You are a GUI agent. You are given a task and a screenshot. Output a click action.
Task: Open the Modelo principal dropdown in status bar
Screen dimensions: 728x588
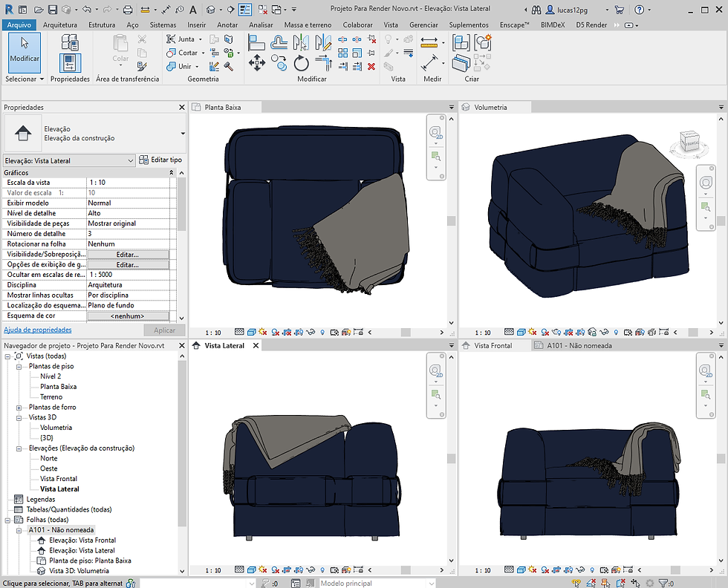point(432,584)
